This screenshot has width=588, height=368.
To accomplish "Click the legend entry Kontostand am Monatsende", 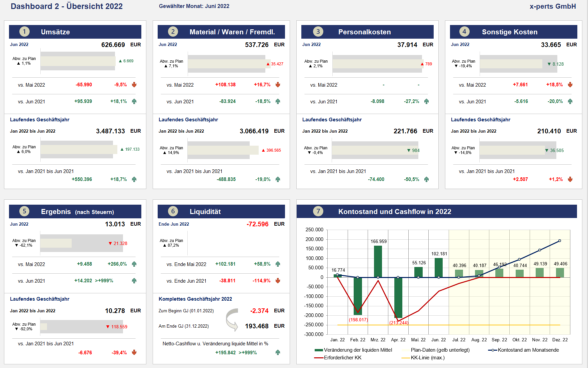I will pyautogui.click(x=524, y=350).
